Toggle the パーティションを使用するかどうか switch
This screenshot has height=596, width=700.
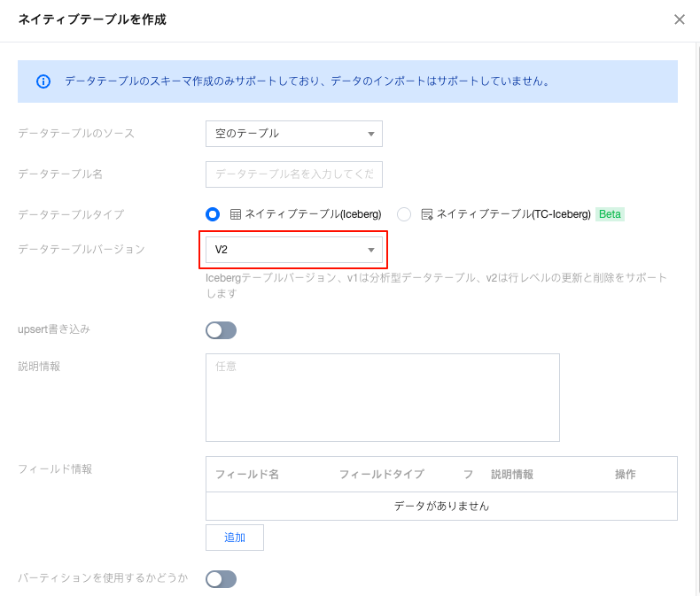coord(221,579)
